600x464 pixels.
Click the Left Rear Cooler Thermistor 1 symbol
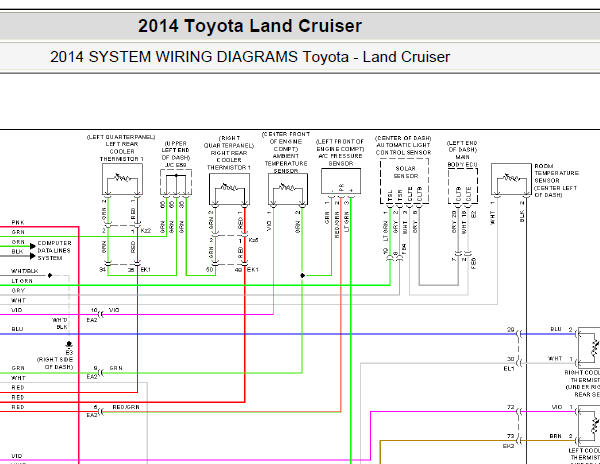(122, 179)
